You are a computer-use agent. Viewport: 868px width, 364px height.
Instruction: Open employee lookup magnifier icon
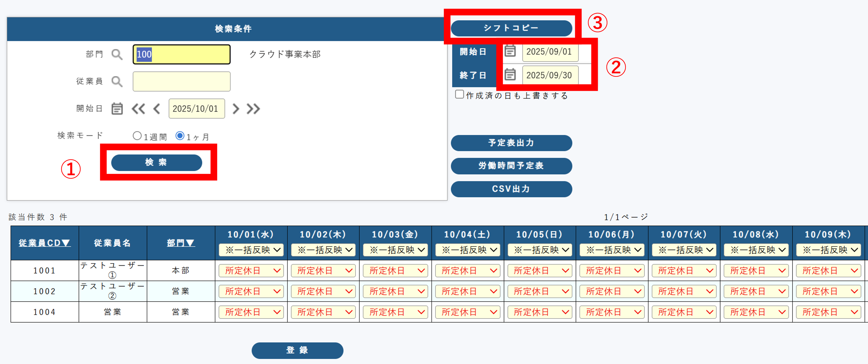click(117, 81)
